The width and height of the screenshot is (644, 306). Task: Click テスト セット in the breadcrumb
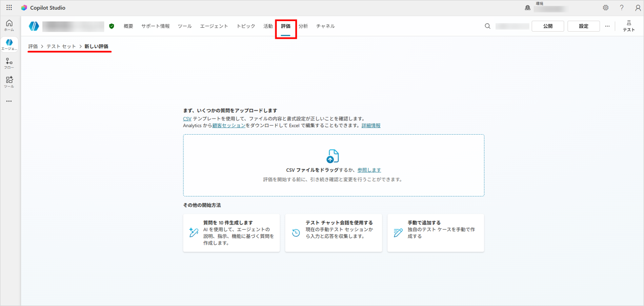coord(61,46)
